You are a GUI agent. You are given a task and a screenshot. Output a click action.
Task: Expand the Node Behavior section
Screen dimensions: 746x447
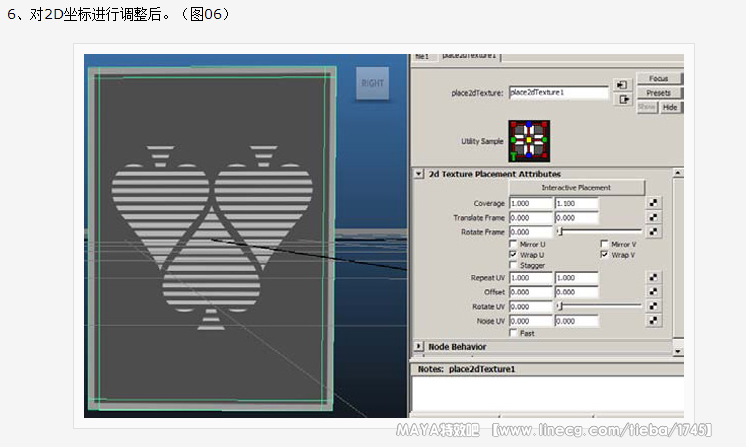click(x=419, y=347)
